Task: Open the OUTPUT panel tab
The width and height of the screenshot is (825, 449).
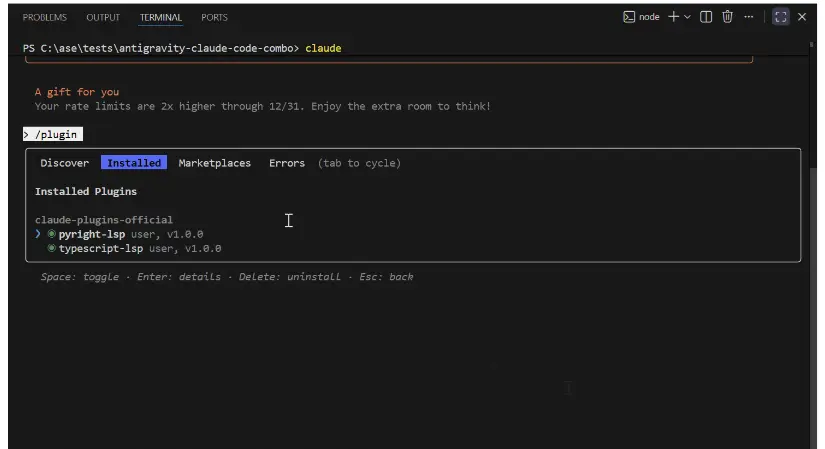Action: [103, 18]
